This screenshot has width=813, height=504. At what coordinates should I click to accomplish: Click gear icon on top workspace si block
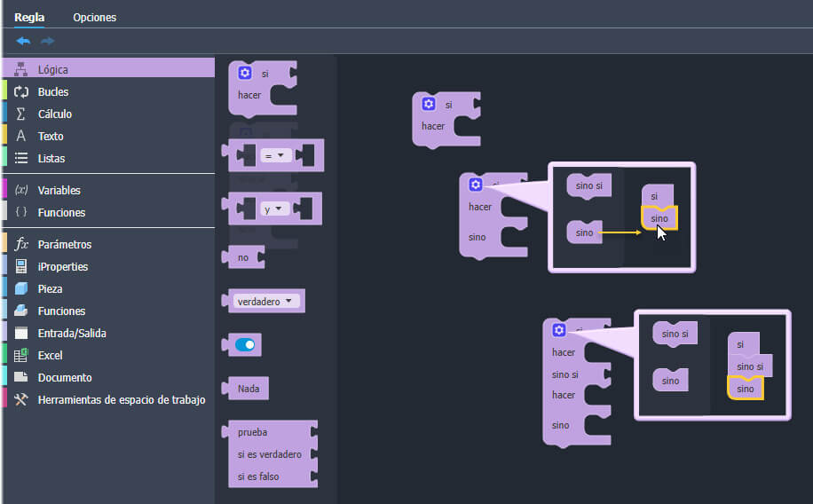(x=429, y=104)
